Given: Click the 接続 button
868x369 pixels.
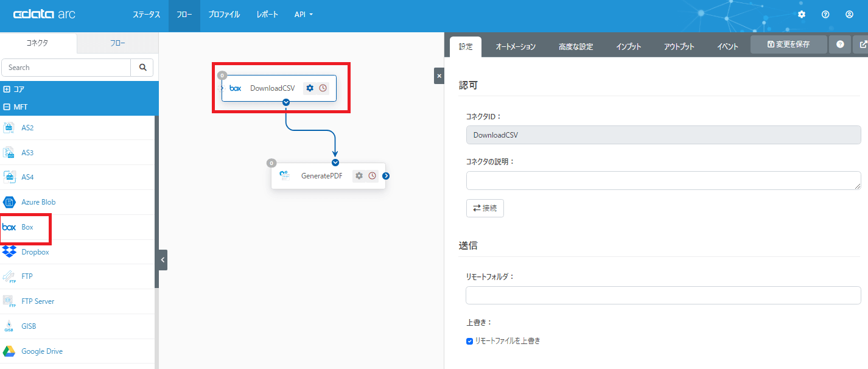Looking at the screenshot, I should [x=485, y=208].
